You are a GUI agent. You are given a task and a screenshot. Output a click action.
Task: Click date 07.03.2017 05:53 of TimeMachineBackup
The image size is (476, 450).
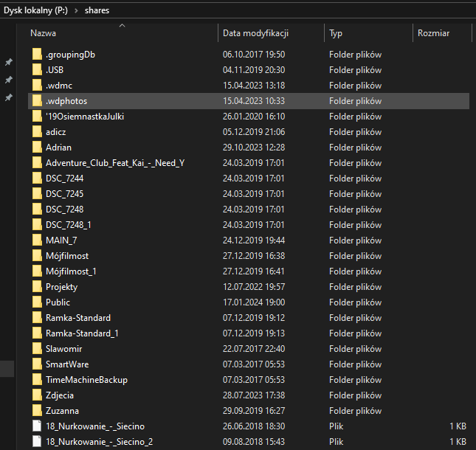pos(254,380)
